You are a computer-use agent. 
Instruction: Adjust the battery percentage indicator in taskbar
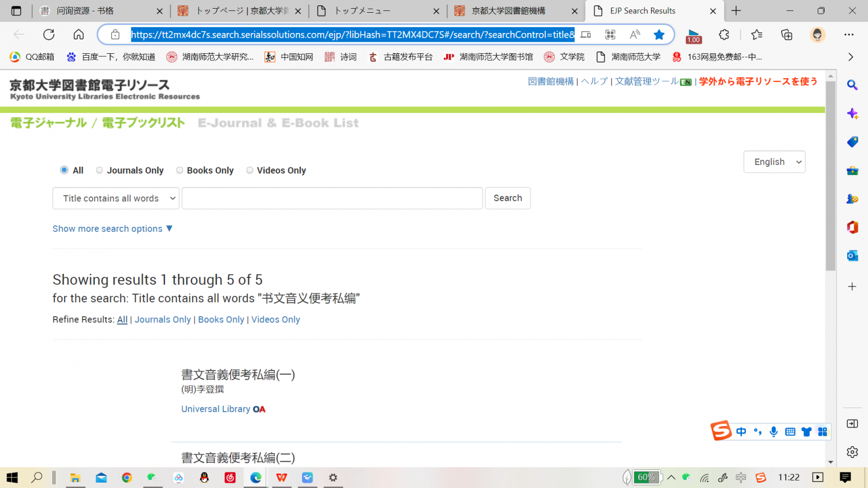646,477
